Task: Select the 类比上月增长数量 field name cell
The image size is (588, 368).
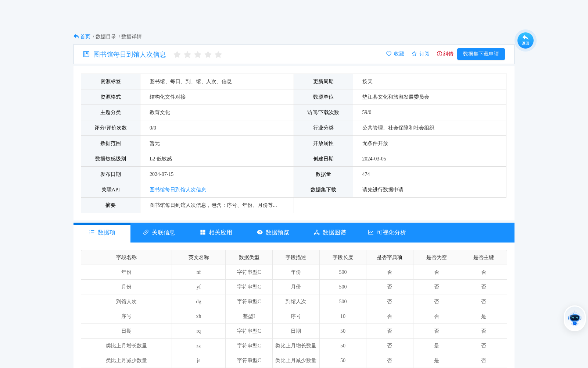Action: pyautogui.click(x=126, y=346)
